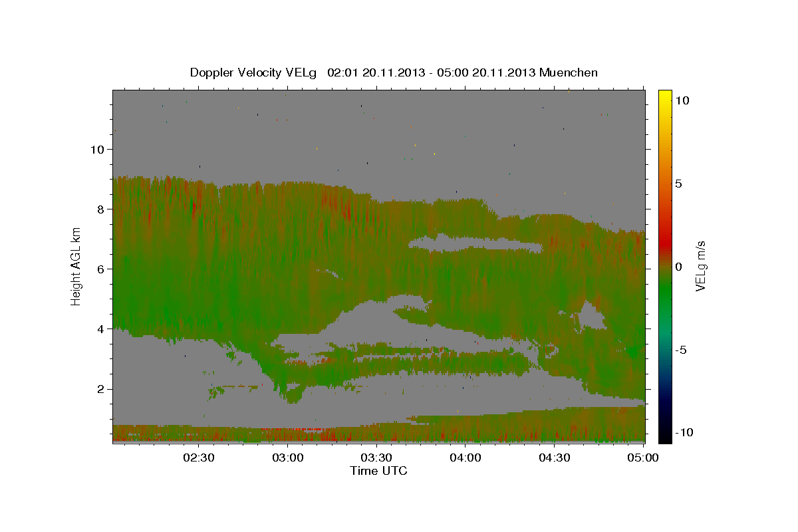The height and width of the screenshot is (532, 798).
Task: Click the height axis value 8
Action: click(x=100, y=209)
